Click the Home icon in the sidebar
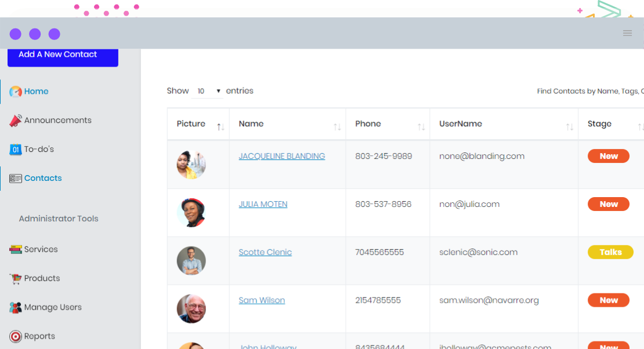The height and width of the screenshot is (349, 644). (17, 91)
